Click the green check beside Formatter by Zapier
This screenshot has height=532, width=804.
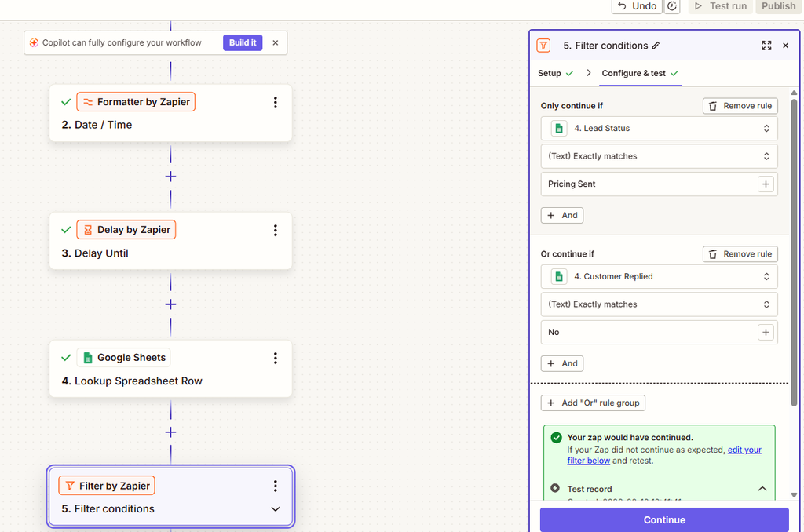[66, 102]
